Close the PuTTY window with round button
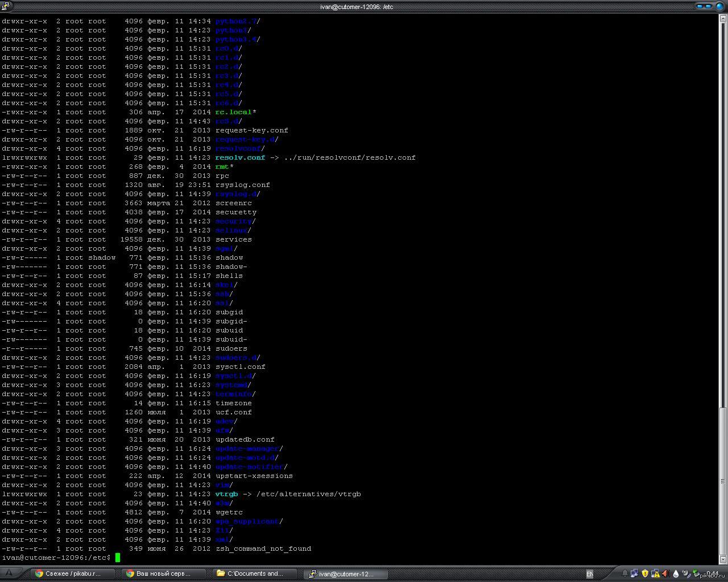The height and width of the screenshot is (582, 728). click(x=719, y=6)
